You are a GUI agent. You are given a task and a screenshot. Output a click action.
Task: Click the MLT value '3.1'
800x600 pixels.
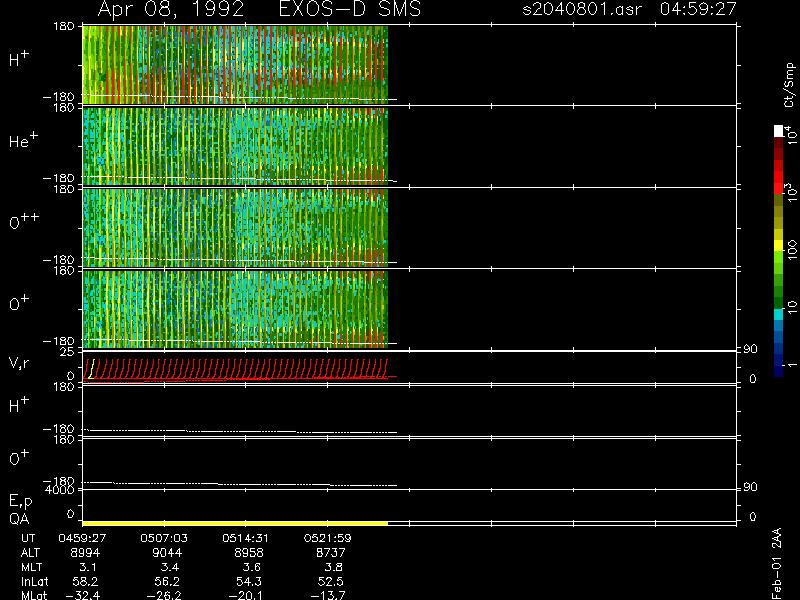88,567
